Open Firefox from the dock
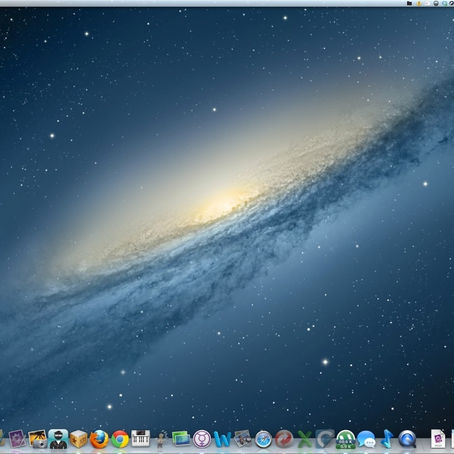 99,439
